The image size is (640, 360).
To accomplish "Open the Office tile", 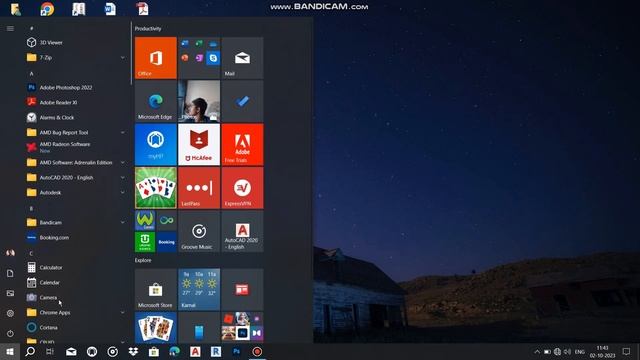I will tap(156, 58).
